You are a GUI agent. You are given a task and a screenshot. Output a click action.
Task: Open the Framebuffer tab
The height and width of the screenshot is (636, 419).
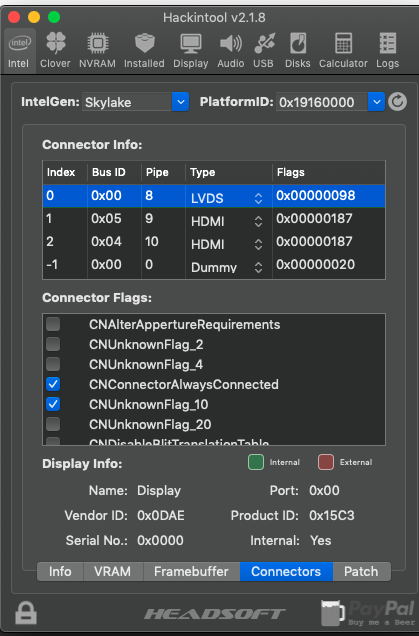(191, 572)
